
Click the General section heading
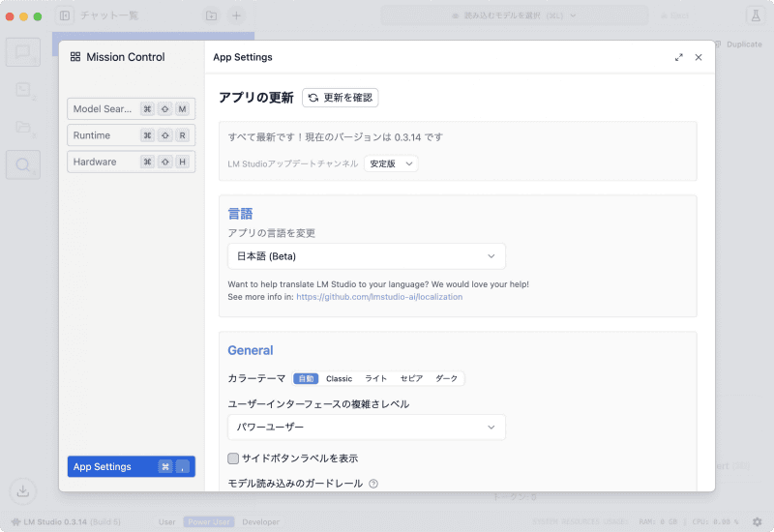tap(251, 350)
